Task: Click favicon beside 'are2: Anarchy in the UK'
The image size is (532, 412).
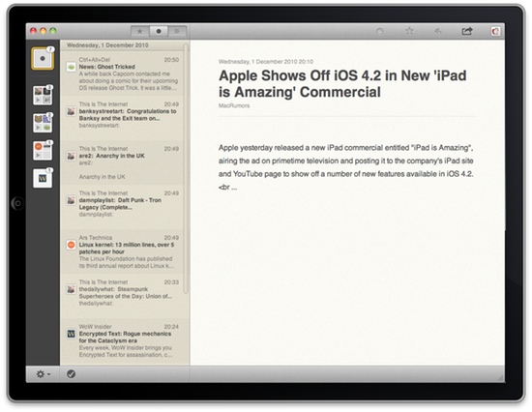Action: coord(71,156)
